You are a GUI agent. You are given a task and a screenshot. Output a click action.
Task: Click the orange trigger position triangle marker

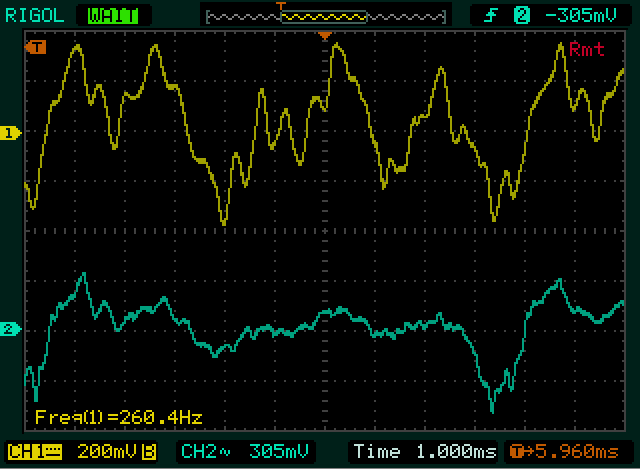pyautogui.click(x=324, y=37)
